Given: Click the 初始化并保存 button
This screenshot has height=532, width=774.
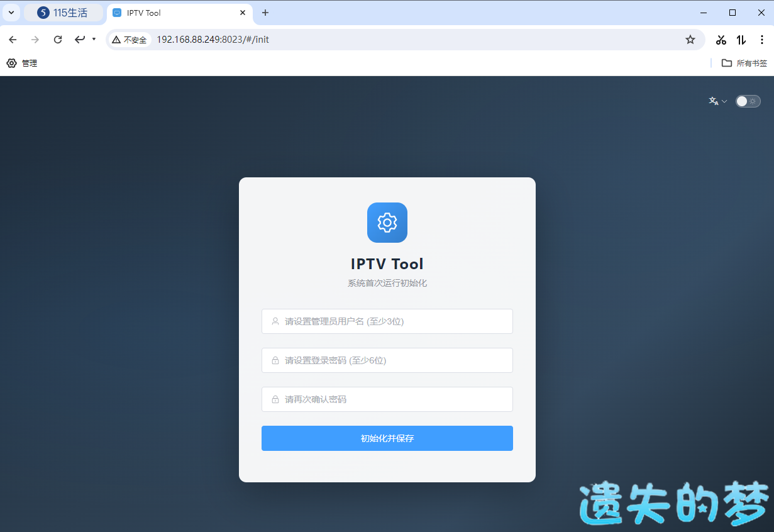Looking at the screenshot, I should pos(387,438).
